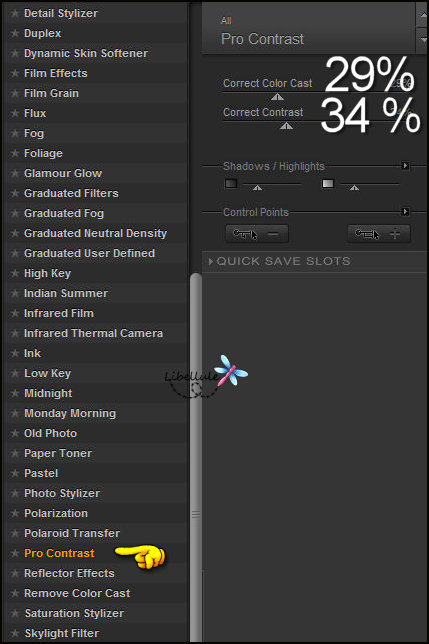
Task: Click the shadows dark square icon
Action: click(x=231, y=184)
